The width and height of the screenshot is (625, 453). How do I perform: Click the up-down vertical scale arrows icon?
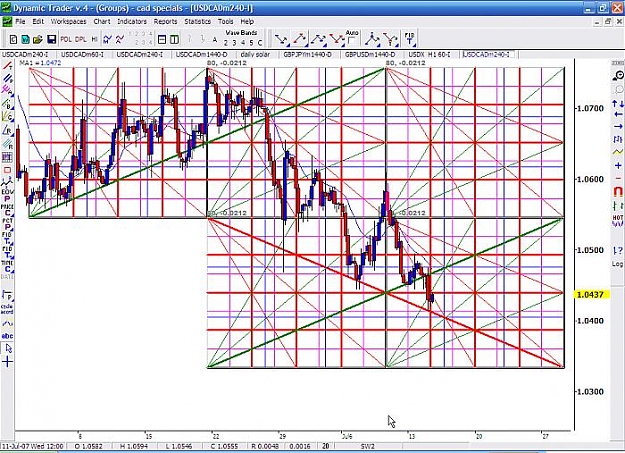[x=618, y=104]
